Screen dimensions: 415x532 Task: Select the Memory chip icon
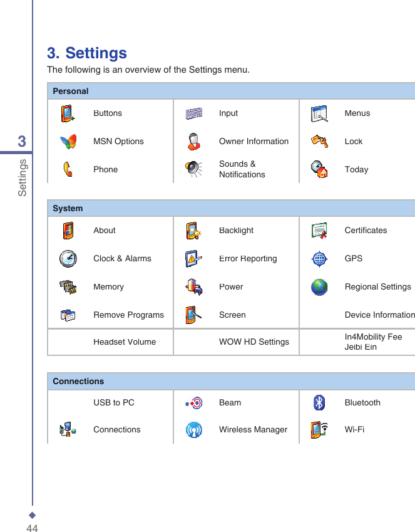(x=68, y=287)
